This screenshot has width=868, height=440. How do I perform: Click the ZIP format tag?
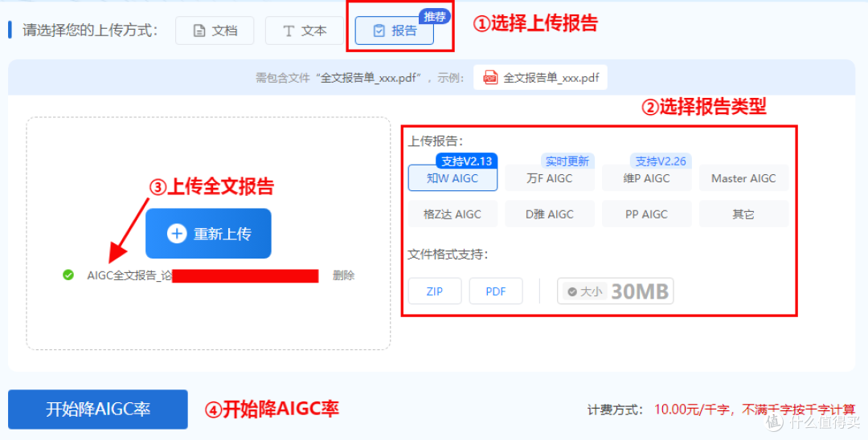[x=435, y=291]
